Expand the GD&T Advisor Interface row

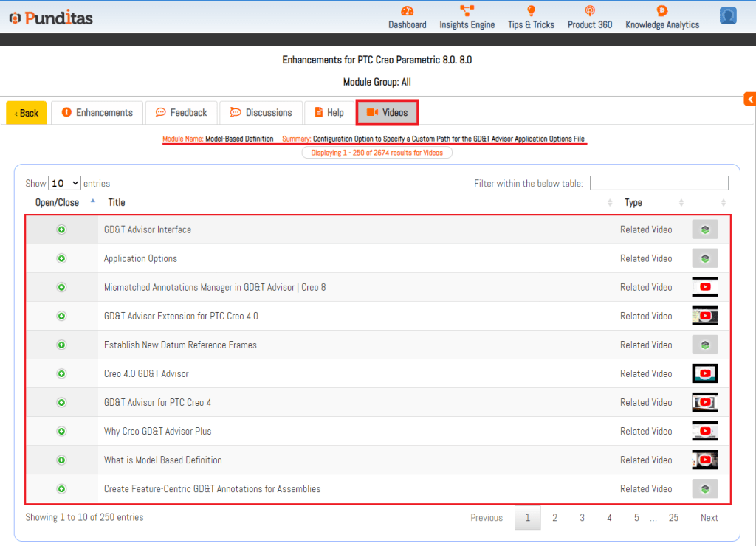tap(62, 229)
